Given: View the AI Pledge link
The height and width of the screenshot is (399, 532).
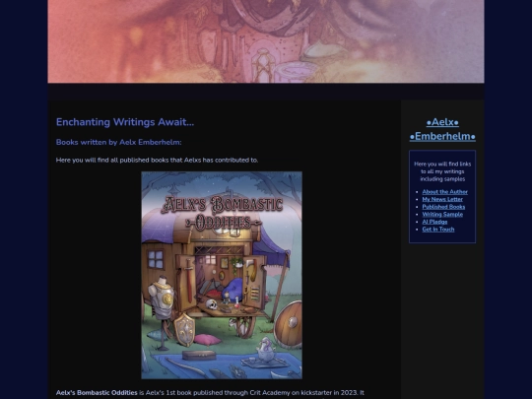Looking at the screenshot, I should pyautogui.click(x=434, y=222).
